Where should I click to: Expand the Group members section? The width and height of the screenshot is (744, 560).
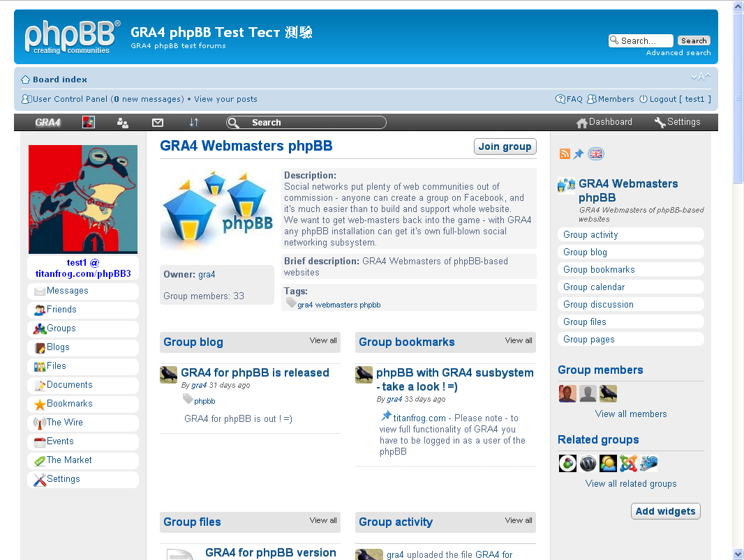point(601,370)
